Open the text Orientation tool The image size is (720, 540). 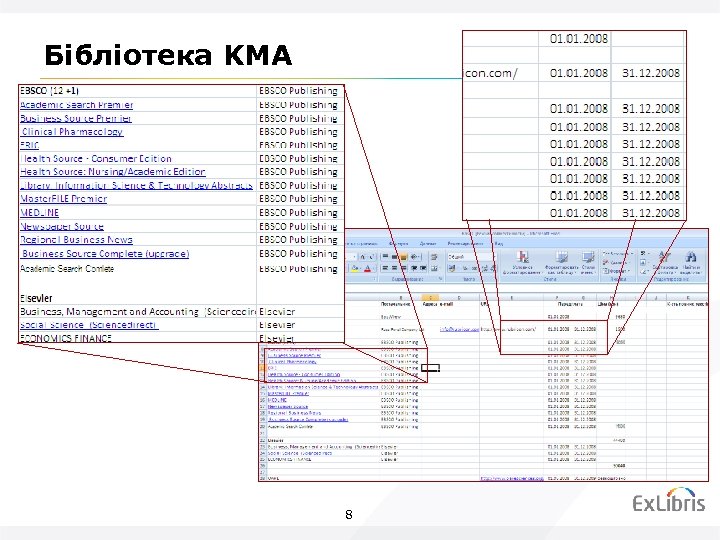tap(415, 257)
